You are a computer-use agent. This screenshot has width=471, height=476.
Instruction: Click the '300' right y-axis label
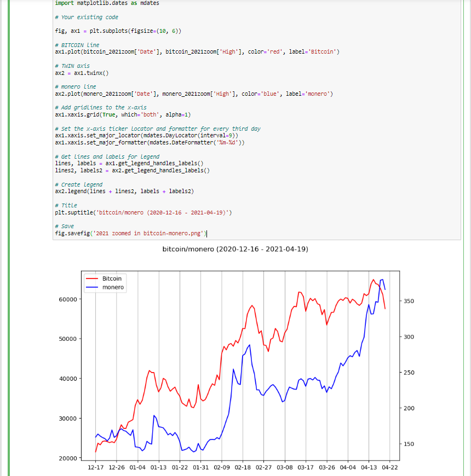[409, 337]
